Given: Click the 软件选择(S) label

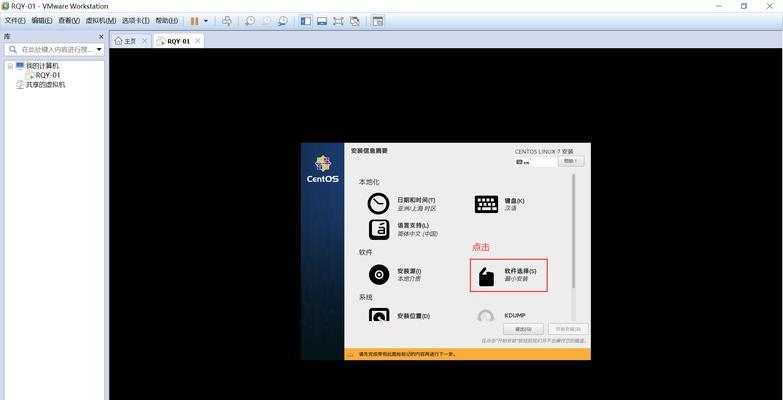Looking at the screenshot, I should tap(520, 271).
